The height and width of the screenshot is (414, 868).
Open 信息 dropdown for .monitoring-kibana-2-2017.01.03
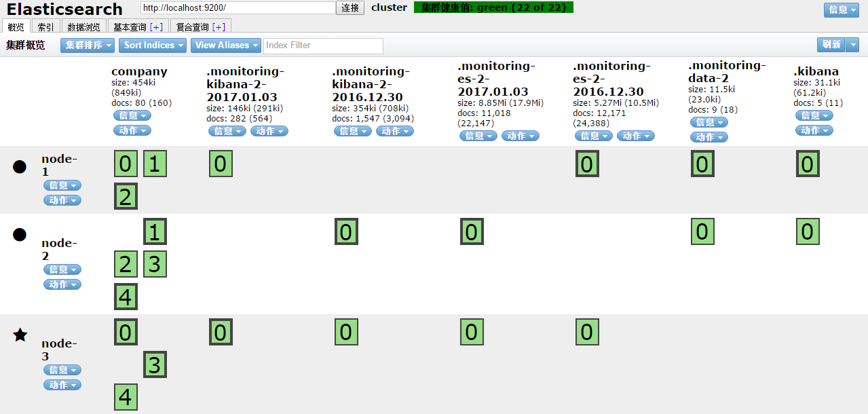click(227, 131)
